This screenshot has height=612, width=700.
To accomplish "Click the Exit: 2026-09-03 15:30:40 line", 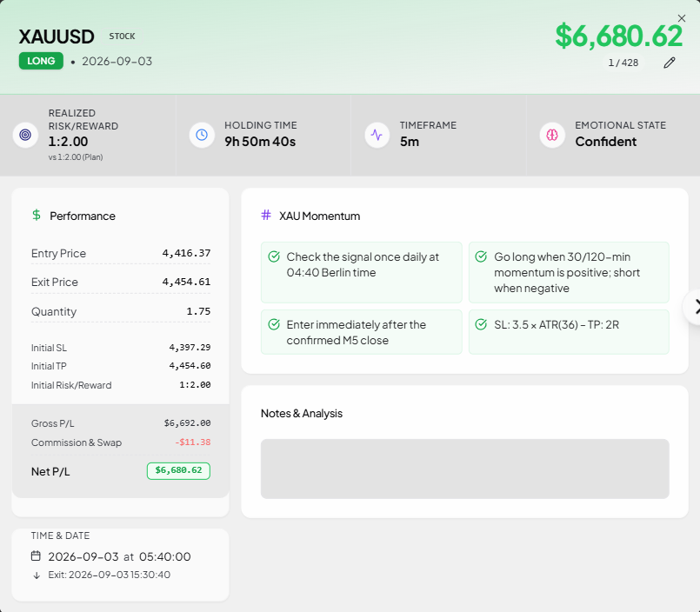I will pos(110,575).
